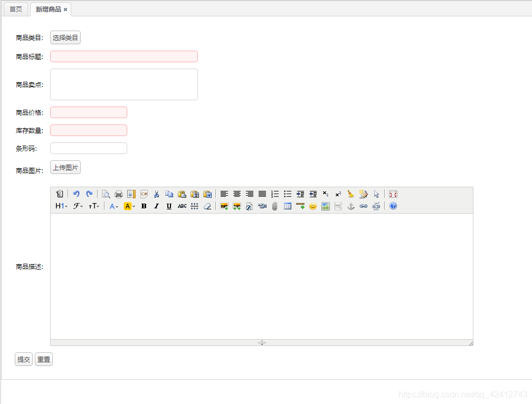Screen dimensions: 532x404
Task: Select all content with cursor icon
Action: click(x=376, y=194)
